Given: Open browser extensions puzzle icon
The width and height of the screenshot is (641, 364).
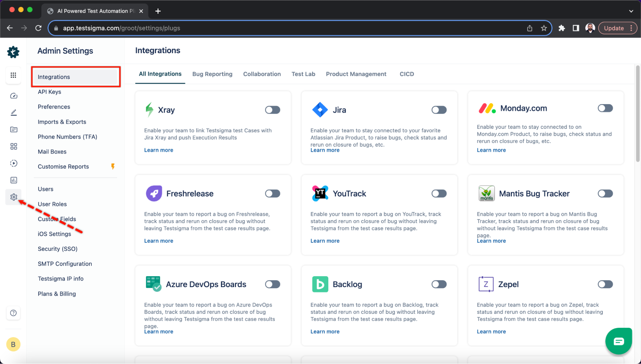Looking at the screenshot, I should pos(561,28).
